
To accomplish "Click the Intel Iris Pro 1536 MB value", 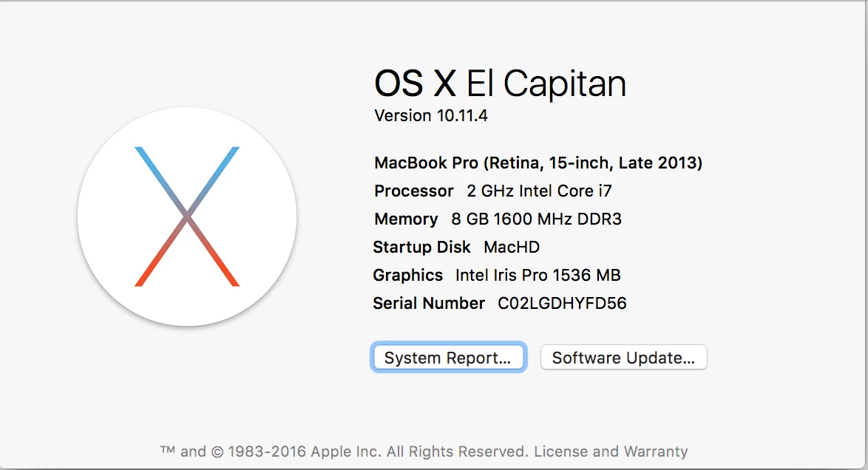I will (538, 275).
